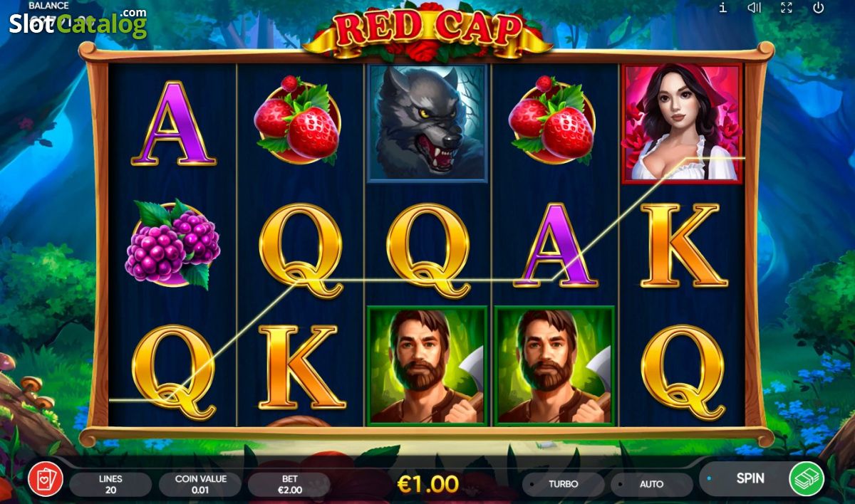Open the game info icon
The height and width of the screenshot is (504, 855).
(x=723, y=8)
